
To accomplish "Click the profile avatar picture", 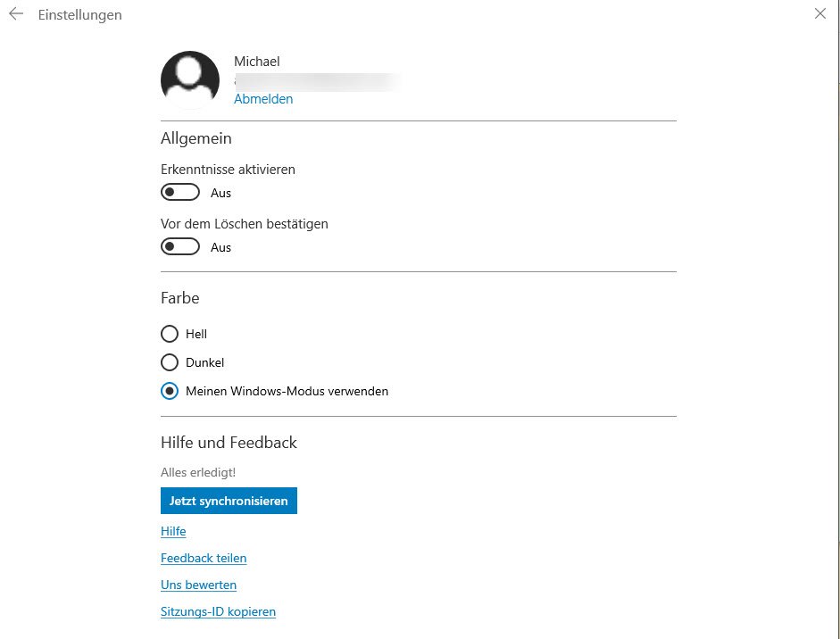I will [190, 80].
